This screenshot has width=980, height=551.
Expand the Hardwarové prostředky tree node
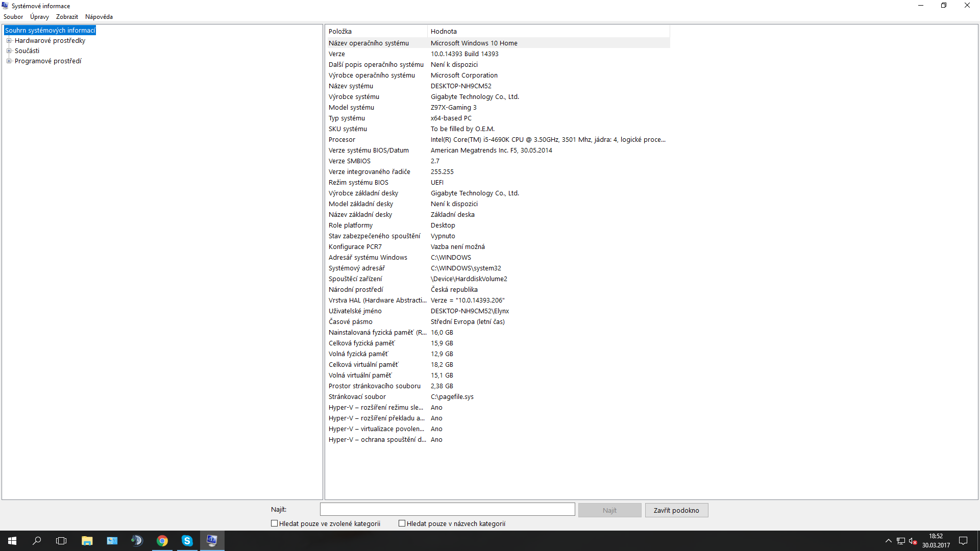(9, 41)
